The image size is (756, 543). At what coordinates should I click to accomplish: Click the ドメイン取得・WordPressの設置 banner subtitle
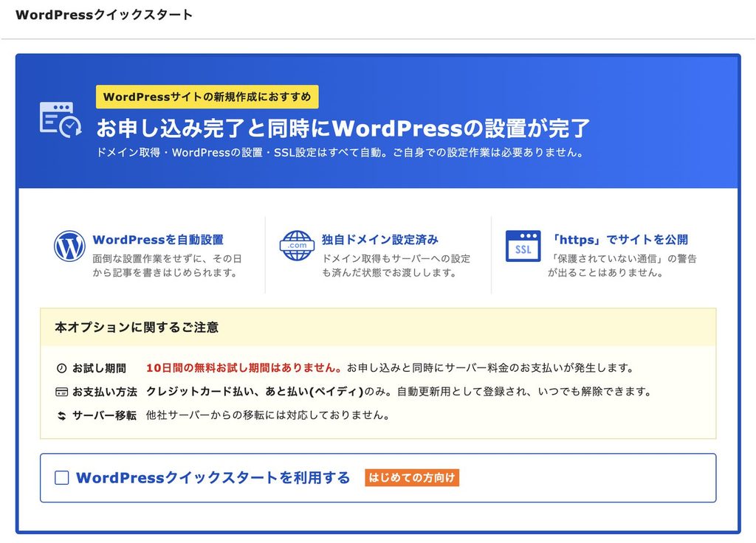click(x=340, y=153)
